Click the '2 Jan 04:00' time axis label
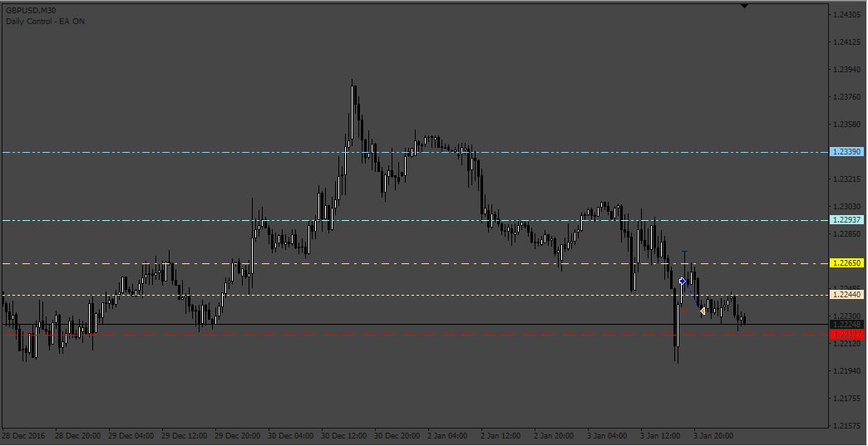Viewport: 868px width, 446px height. [448, 435]
